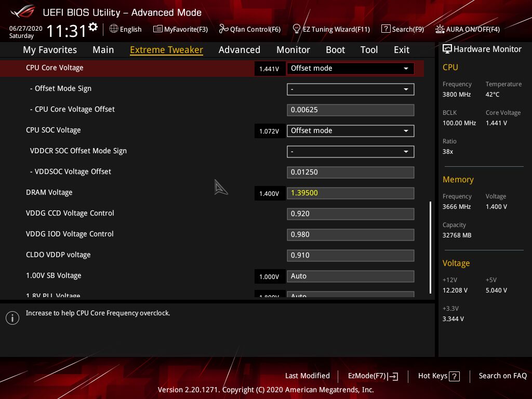
Task: Click the 38x ratio value
Action: click(448, 152)
